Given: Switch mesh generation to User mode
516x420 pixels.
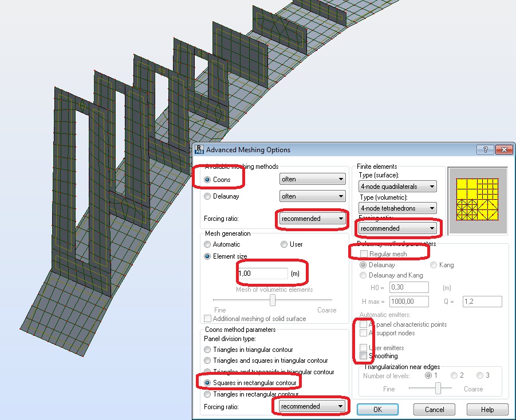Looking at the screenshot, I should [x=284, y=244].
